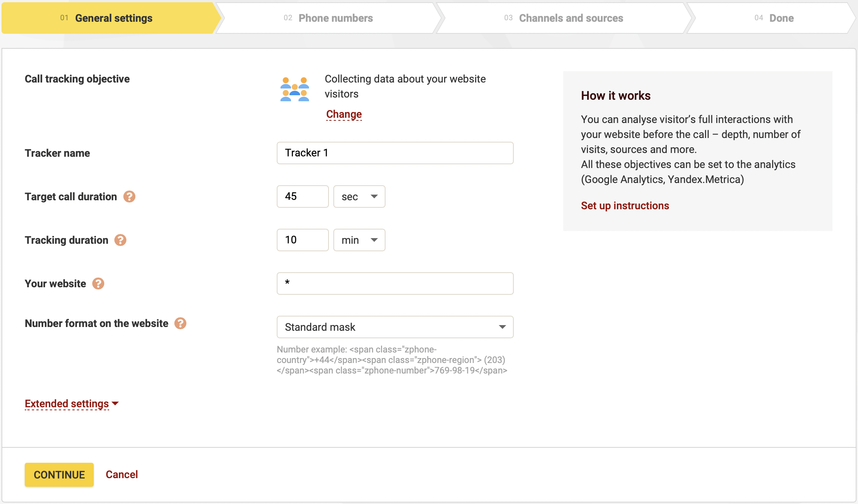Click the help icon next to Number format
Image resolution: width=858 pixels, height=504 pixels.
pos(181,323)
